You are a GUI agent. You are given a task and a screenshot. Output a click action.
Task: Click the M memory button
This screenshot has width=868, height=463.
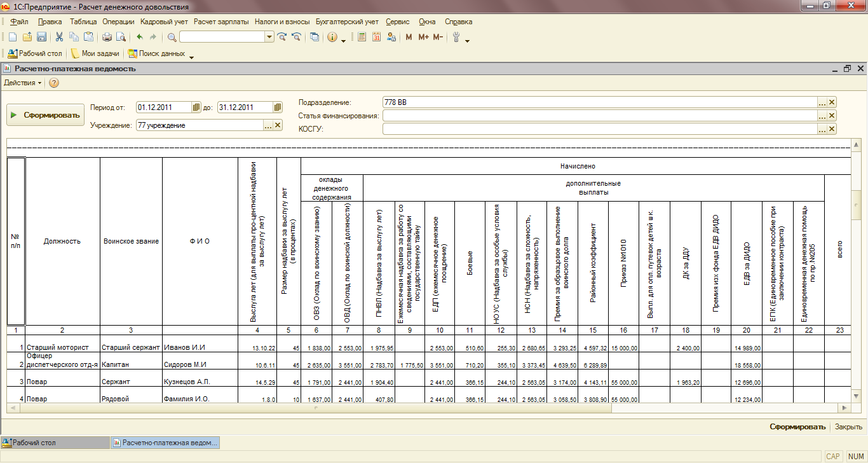409,38
